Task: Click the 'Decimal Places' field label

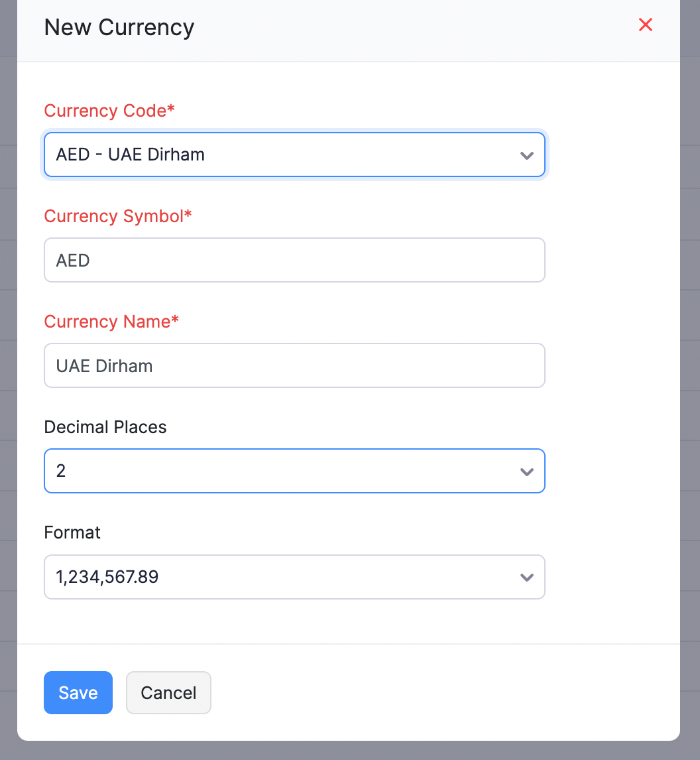Action: point(105,427)
